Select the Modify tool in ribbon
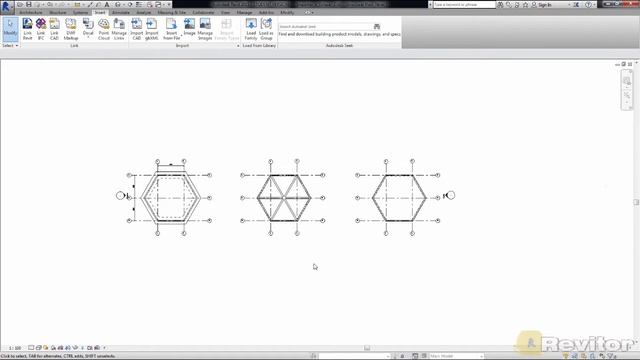 pyautogui.click(x=10, y=29)
